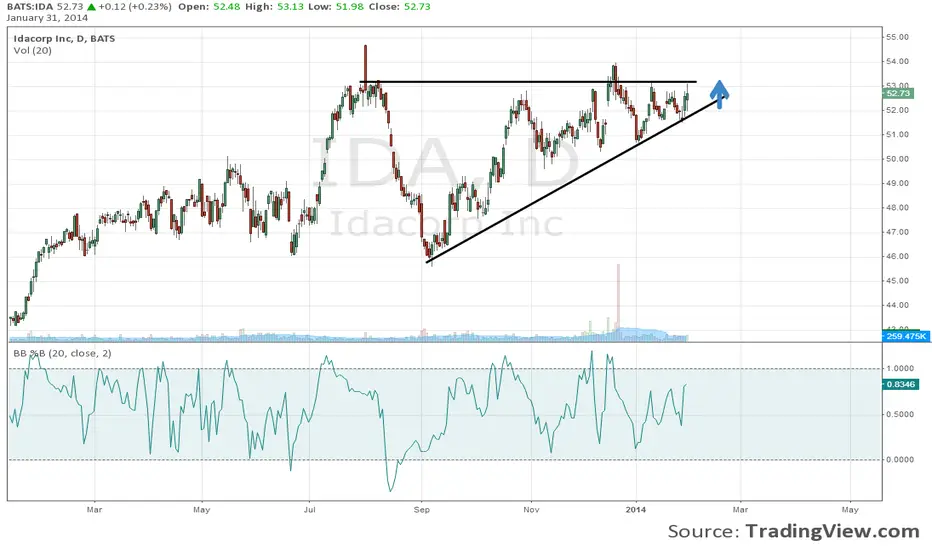Click the Close value 52.73 in header
This screenshot has height=550, width=932.
[x=417, y=7]
